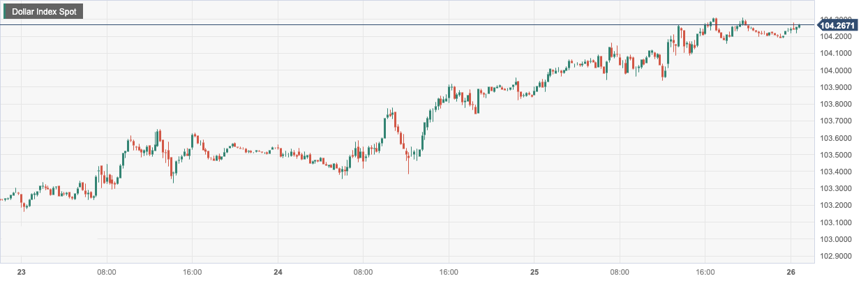
Task: Click the 103.2000 price axis label
Action: 835,205
